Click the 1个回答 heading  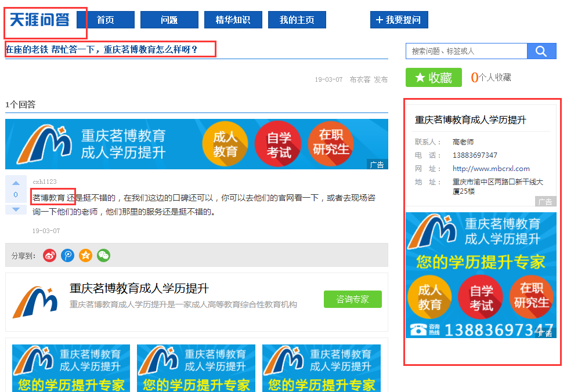(20, 104)
